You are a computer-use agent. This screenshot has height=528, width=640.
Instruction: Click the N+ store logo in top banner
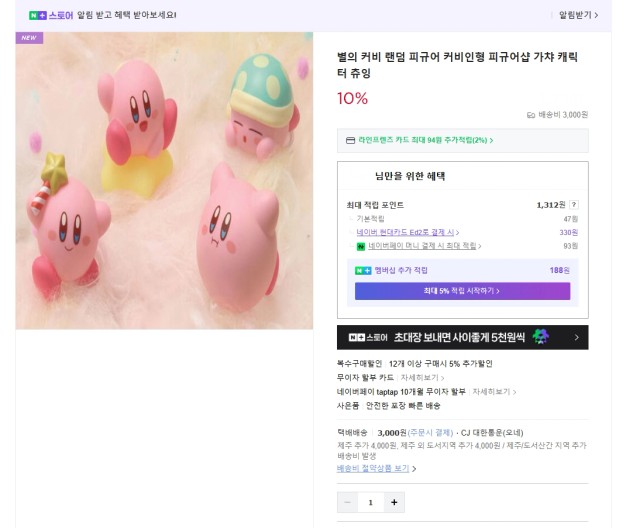click(51, 16)
